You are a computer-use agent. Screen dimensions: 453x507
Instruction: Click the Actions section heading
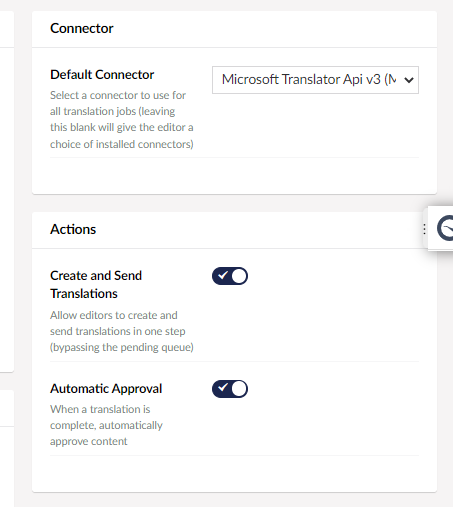(73, 229)
